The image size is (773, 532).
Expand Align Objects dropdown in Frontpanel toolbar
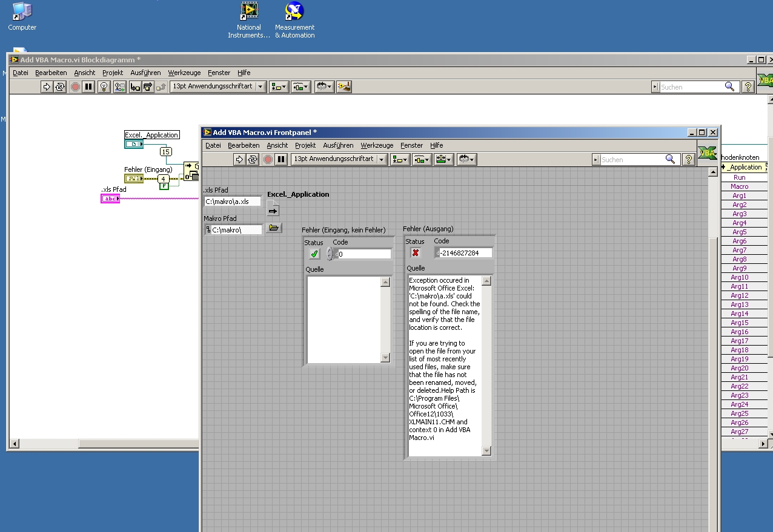click(x=400, y=159)
